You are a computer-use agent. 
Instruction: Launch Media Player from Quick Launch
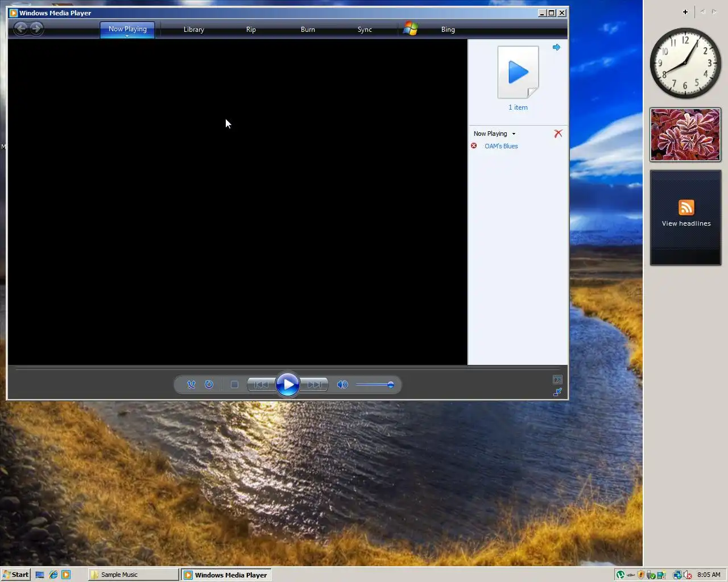coord(66,575)
